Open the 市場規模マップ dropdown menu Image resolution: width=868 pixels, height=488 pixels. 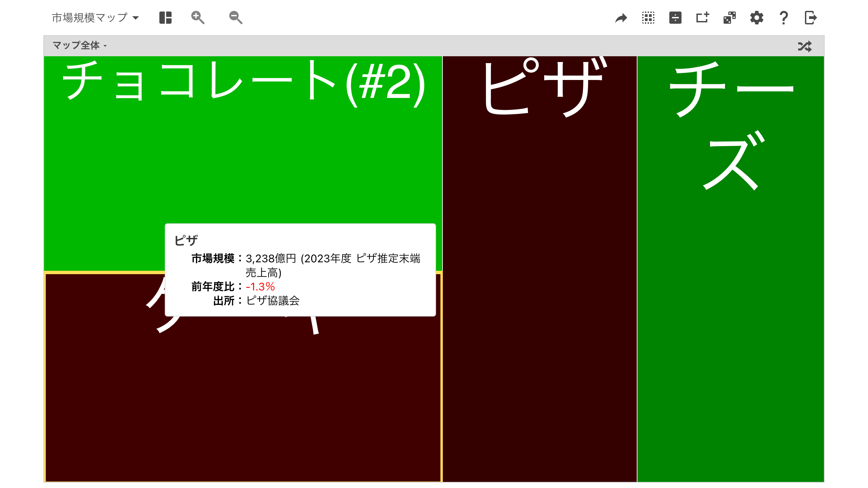click(x=95, y=18)
